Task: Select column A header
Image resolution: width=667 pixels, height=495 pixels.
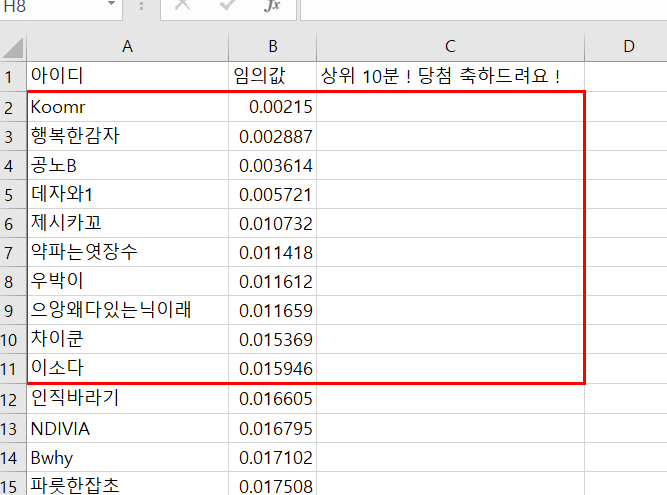Action: tap(127, 46)
